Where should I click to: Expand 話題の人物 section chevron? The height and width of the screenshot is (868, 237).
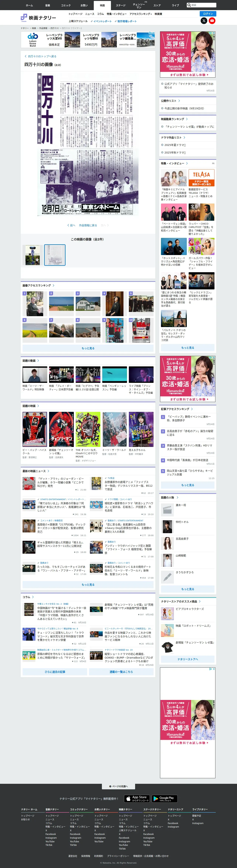pyautogui.click(x=177, y=497)
